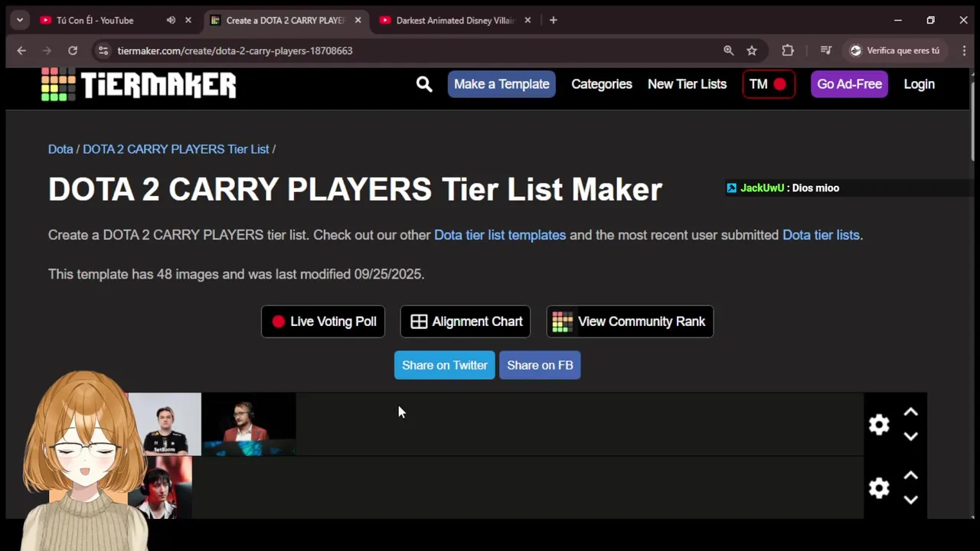Open Dota tier list templates link
This screenshot has width=980, height=551.
pyautogui.click(x=500, y=235)
